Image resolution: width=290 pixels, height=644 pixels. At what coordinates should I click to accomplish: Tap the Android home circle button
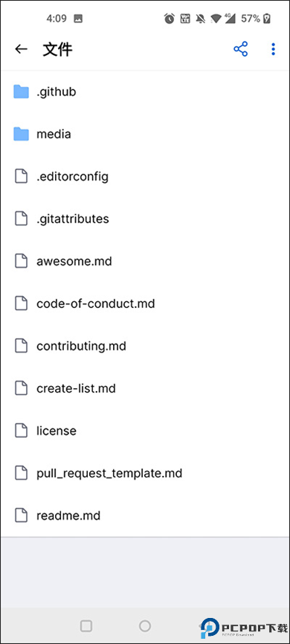[x=144, y=625]
